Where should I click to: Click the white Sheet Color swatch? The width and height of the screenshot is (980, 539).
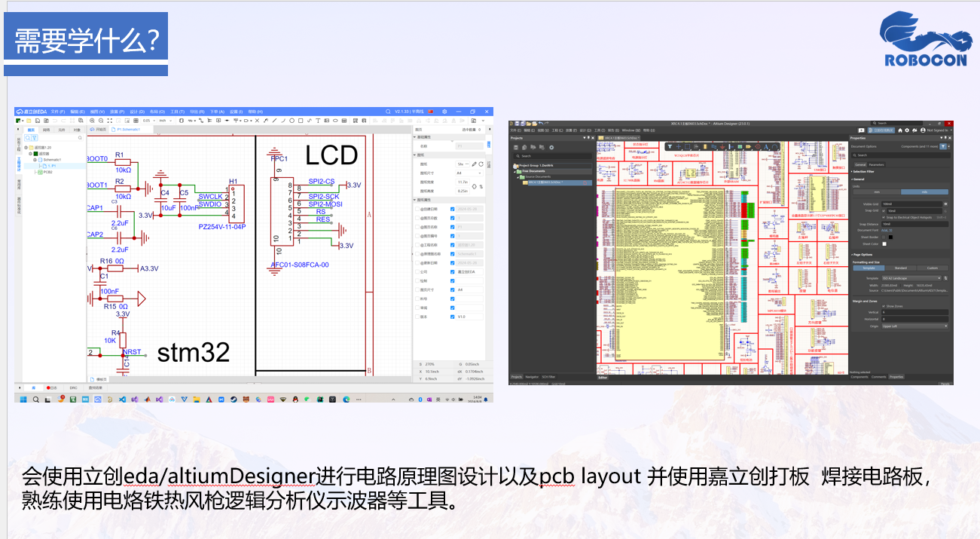pyautogui.click(x=884, y=244)
